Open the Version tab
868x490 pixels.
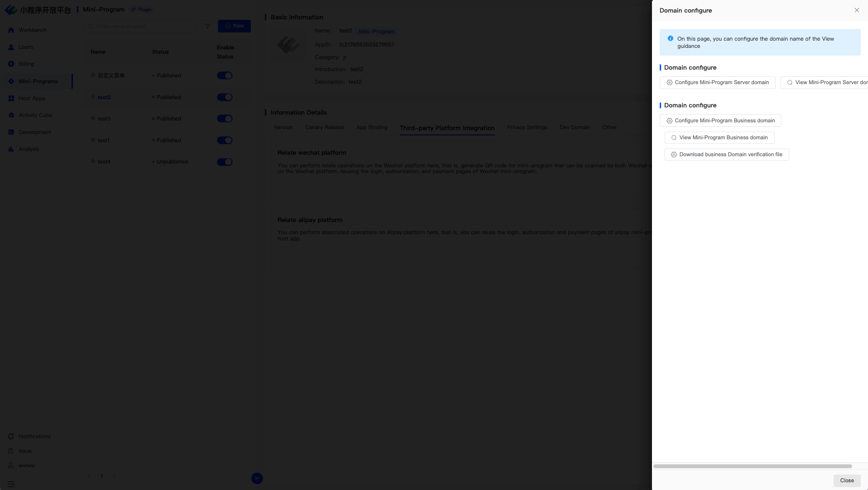[x=283, y=128]
